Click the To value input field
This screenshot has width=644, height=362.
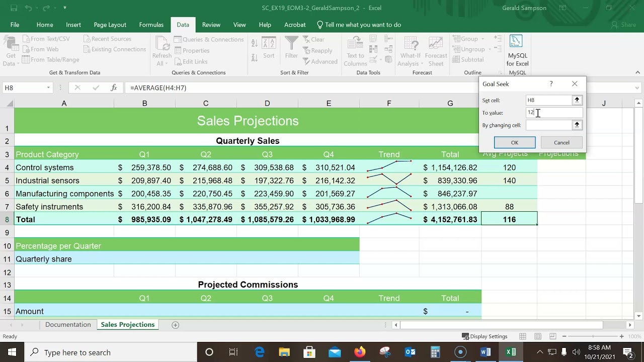point(554,113)
